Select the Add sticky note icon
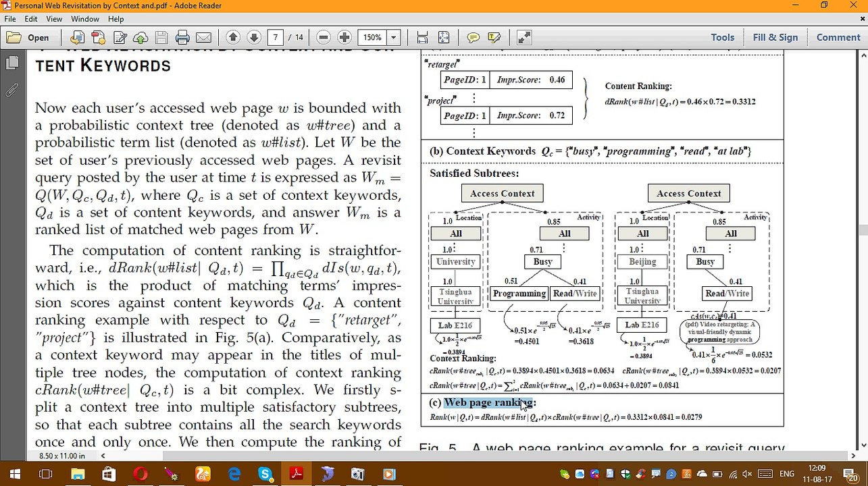The image size is (868, 486). pos(473,38)
